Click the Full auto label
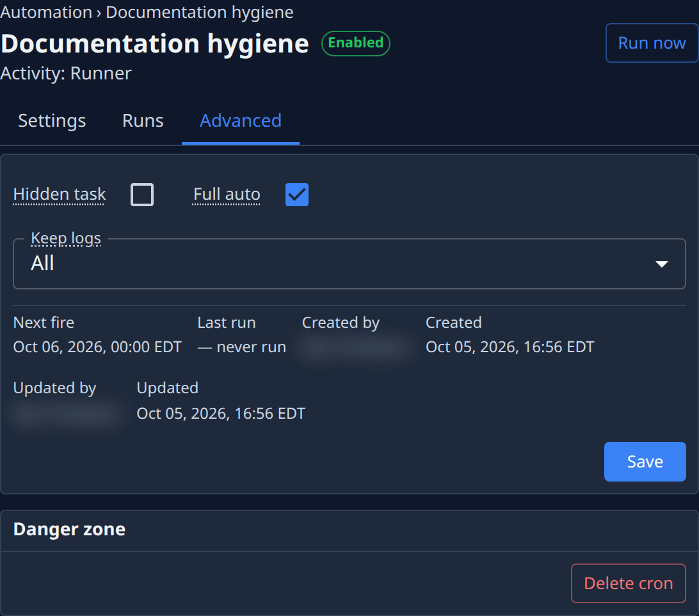 pyautogui.click(x=227, y=195)
